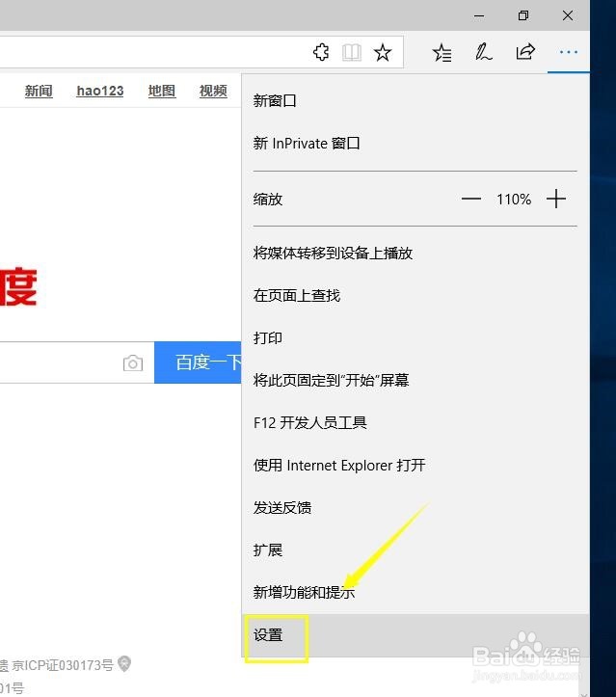The height and width of the screenshot is (697, 616).
Task: Select 新增功能和提示 entry
Action: [415, 593]
